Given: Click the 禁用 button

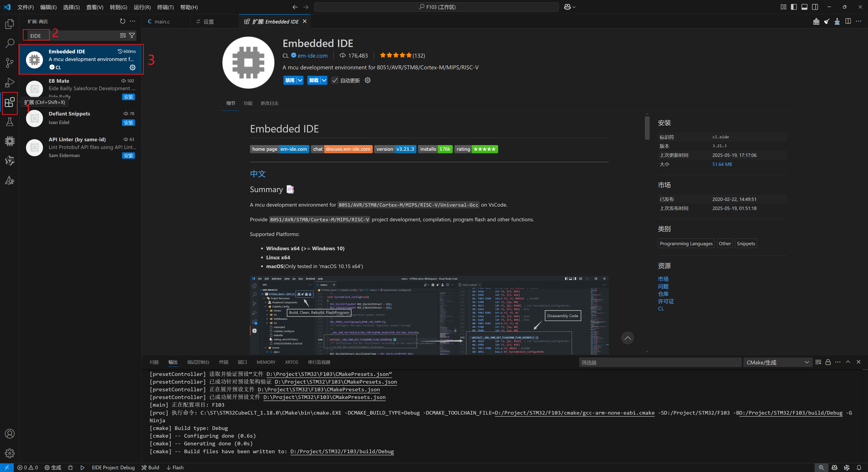Looking at the screenshot, I should (290, 80).
